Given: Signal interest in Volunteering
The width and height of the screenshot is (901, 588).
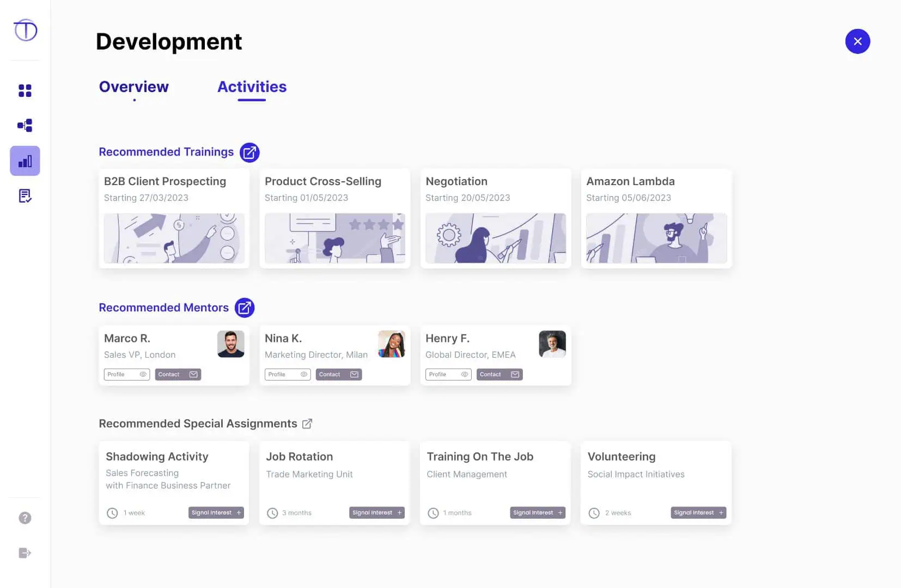Looking at the screenshot, I should click(x=698, y=513).
